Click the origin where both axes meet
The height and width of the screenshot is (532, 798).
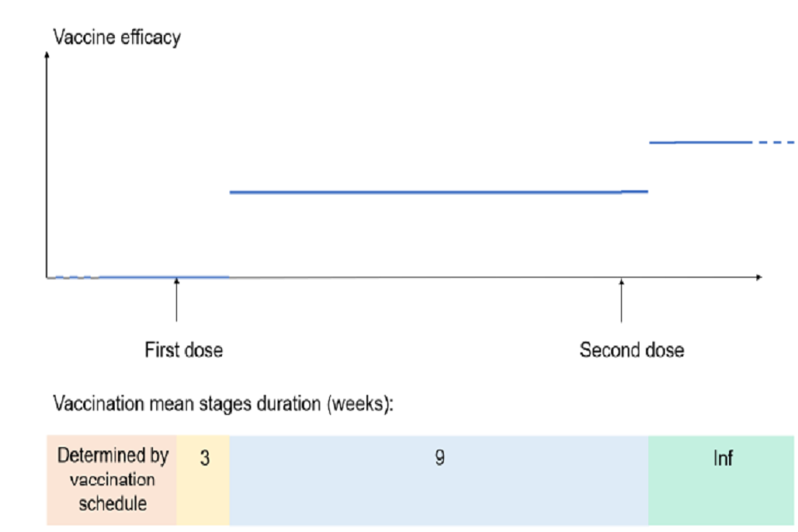[47, 277]
